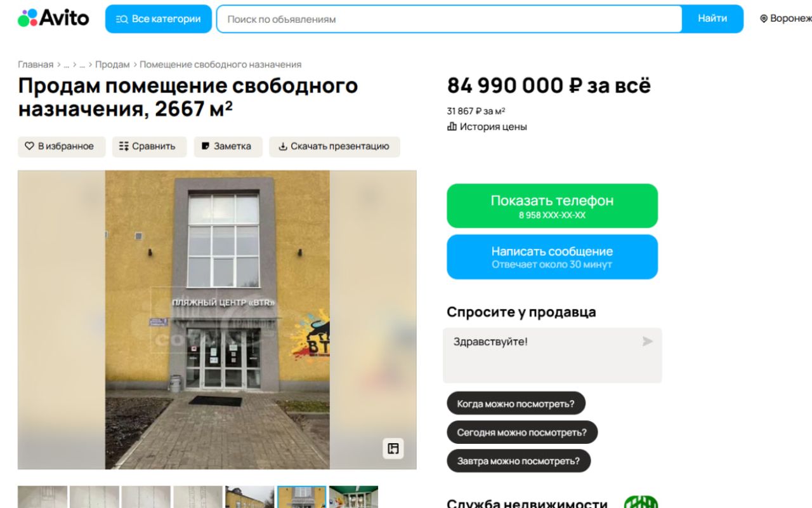This screenshot has height=508, width=812.
Task: Select the highlighted yellow building thumbnail
Action: [x=302, y=497]
